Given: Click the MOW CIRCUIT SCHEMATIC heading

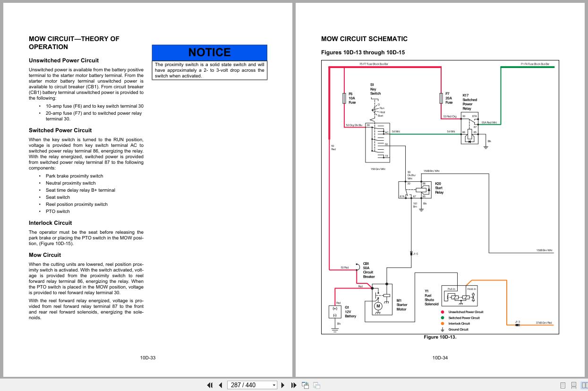Looking at the screenshot, I should click(364, 39).
